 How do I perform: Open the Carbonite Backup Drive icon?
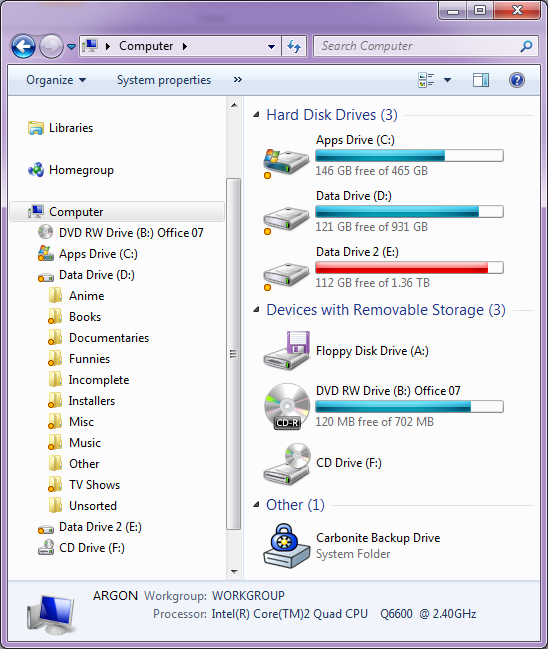pyautogui.click(x=286, y=546)
